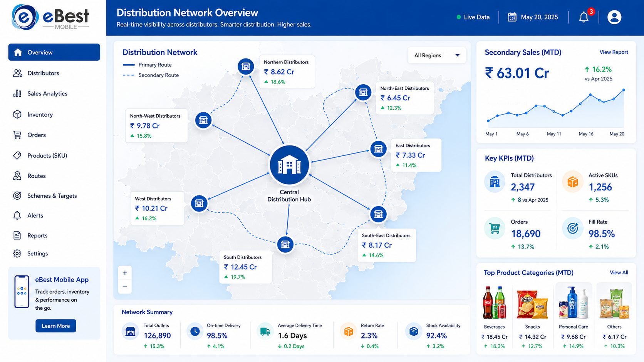The height and width of the screenshot is (362, 644).
Task: Click the Live Data indicator
Action: tap(473, 17)
